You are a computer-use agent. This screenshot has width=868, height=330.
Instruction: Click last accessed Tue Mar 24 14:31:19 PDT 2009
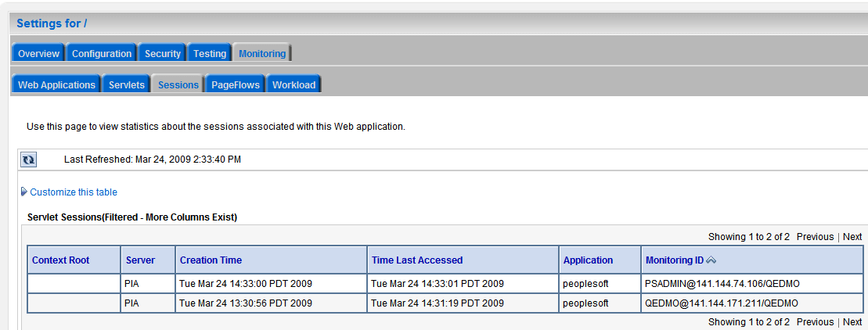pos(463,303)
